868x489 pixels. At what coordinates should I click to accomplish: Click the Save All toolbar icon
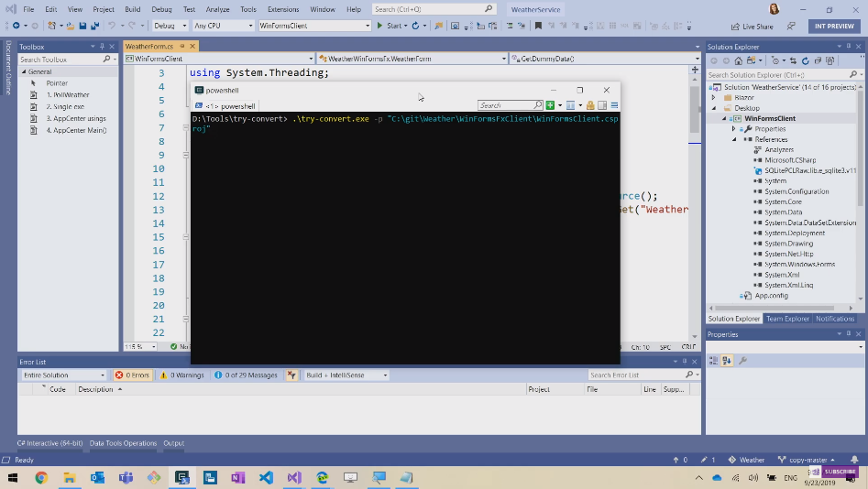coord(93,26)
